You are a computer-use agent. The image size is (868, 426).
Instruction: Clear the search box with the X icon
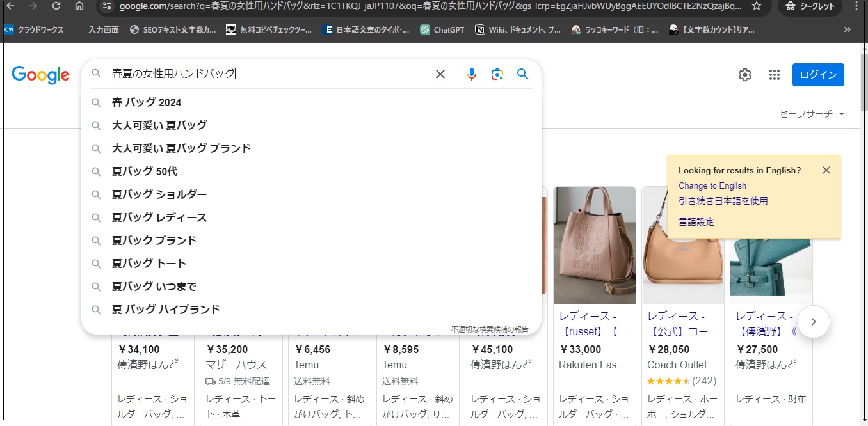pos(440,74)
